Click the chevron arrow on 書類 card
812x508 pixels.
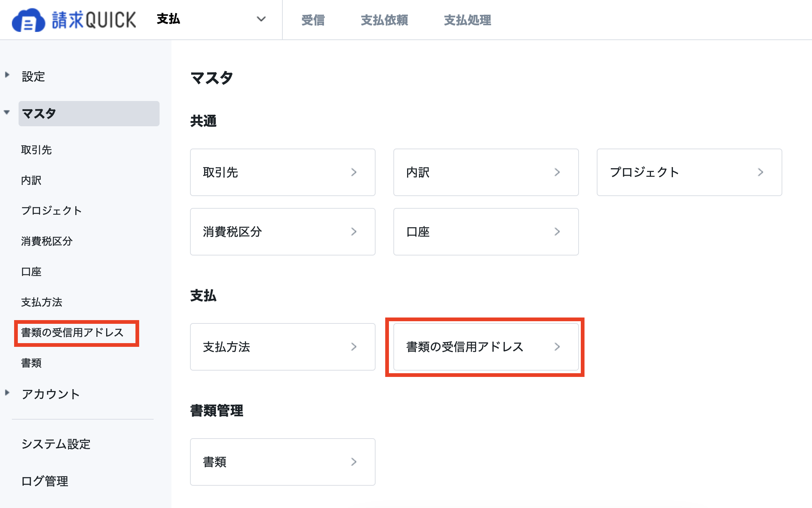coord(354,462)
